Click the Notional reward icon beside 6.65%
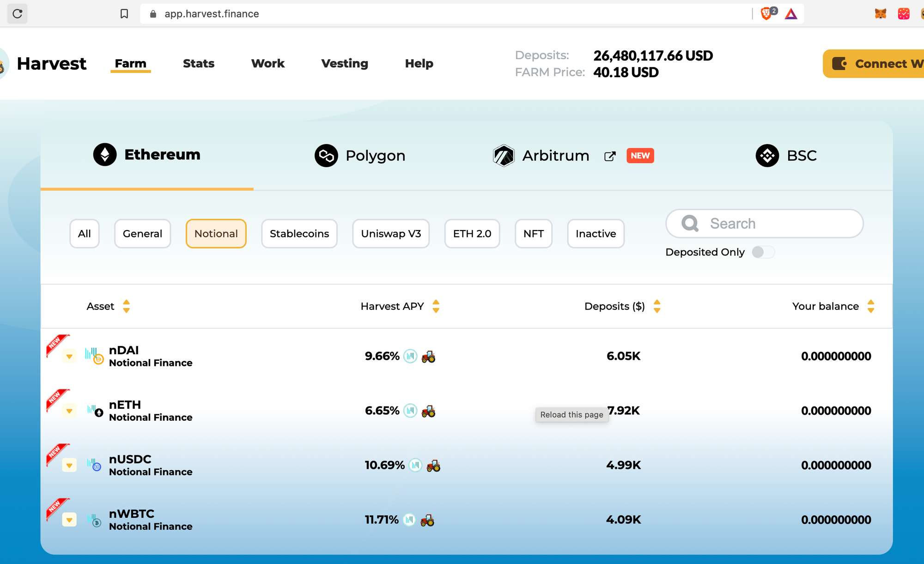This screenshot has width=924, height=564. (x=410, y=411)
